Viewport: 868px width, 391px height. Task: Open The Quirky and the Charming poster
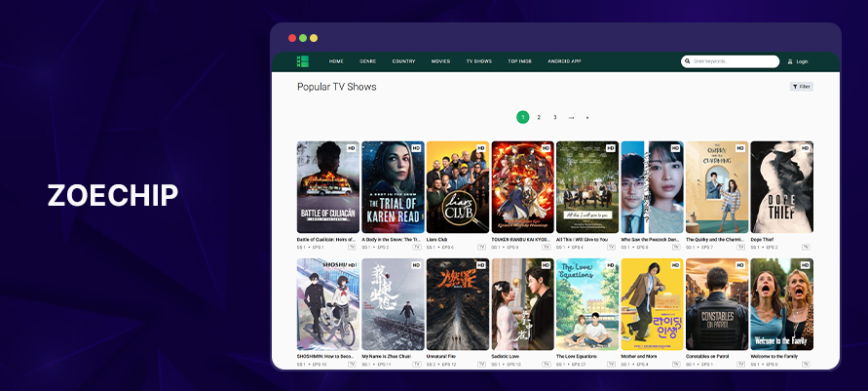(717, 186)
